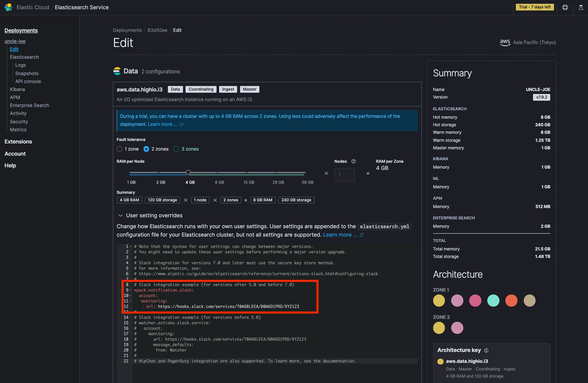Open Help in the sidebar

(x=10, y=165)
